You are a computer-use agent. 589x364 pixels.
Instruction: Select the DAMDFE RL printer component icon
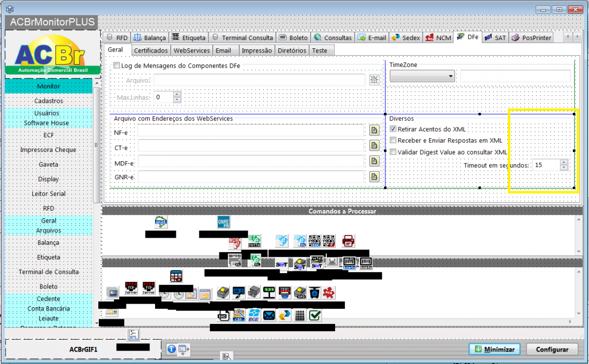coord(235,259)
